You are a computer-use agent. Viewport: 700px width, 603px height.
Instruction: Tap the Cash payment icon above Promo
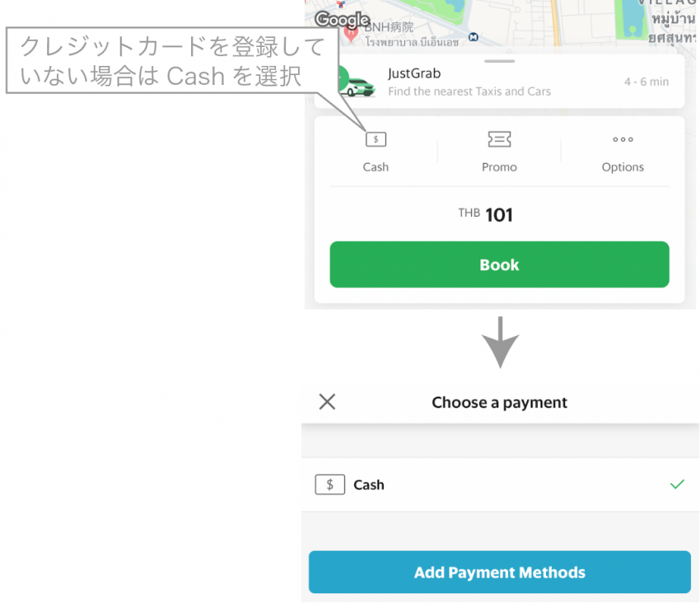coord(376,140)
